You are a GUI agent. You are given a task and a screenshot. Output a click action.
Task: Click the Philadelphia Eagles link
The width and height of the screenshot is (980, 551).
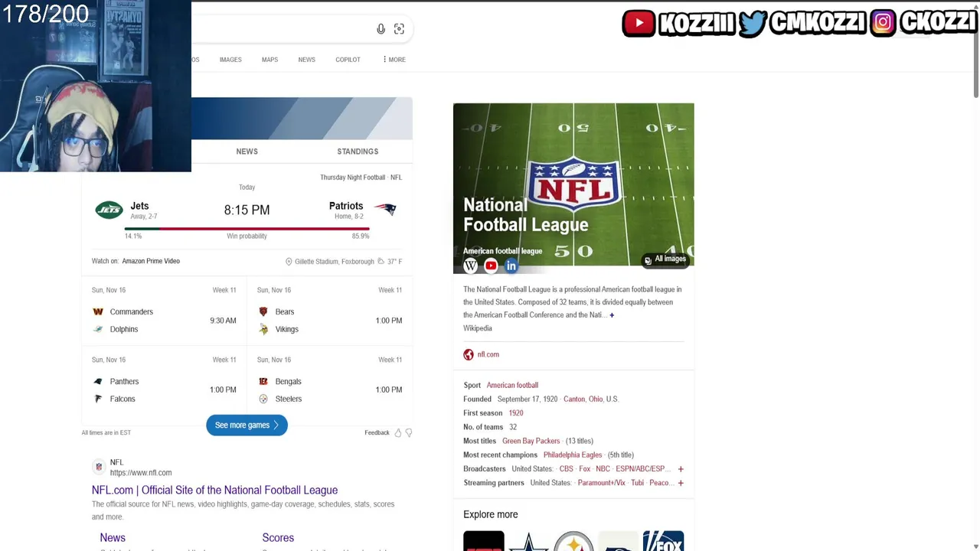click(573, 455)
